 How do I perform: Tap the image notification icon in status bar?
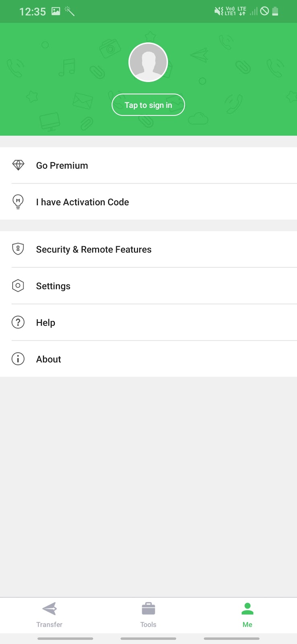(56, 11)
